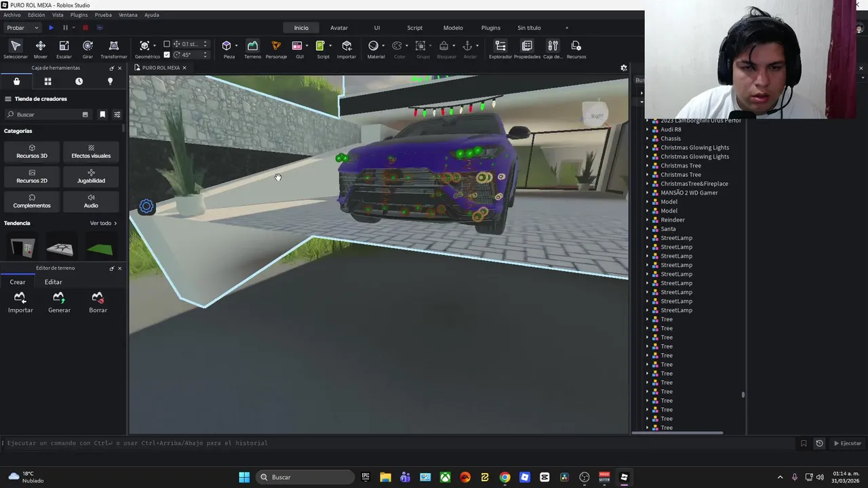Screen dimensions: 868x488
Task: Activate the Transformar tool
Action: point(114,49)
